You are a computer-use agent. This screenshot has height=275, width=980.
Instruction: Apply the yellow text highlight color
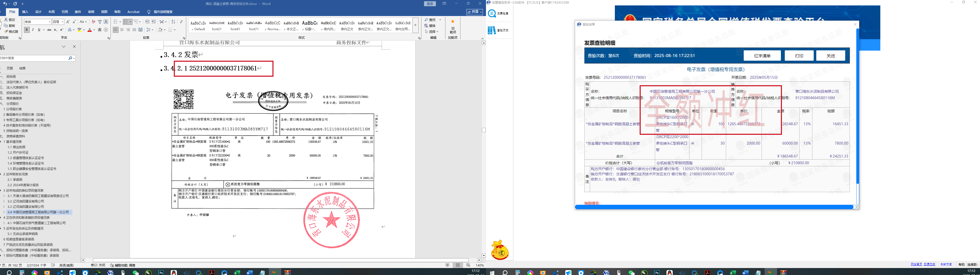click(80, 30)
